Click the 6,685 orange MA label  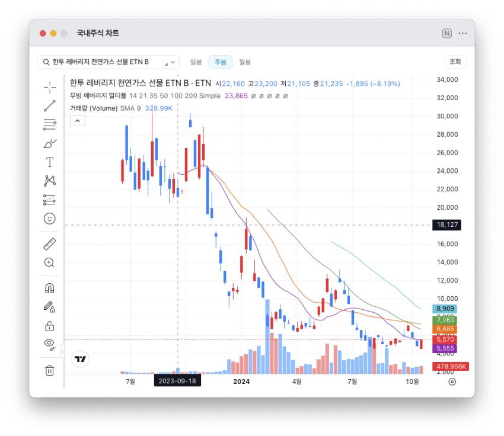tap(445, 329)
